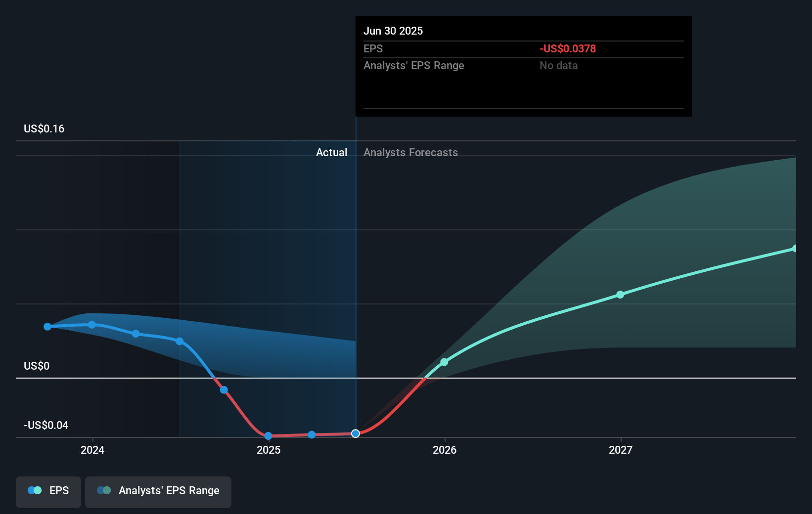The height and width of the screenshot is (514, 812).
Task: Click the US$0 y-axis label
Action: pos(37,366)
